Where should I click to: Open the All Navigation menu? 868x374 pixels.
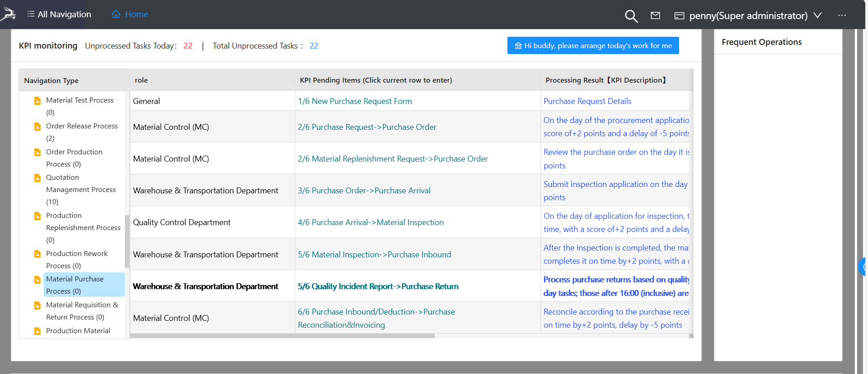pyautogui.click(x=59, y=15)
